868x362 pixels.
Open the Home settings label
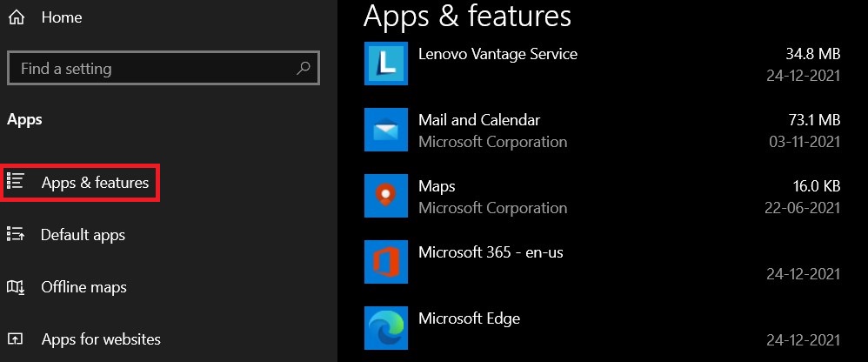tap(62, 17)
